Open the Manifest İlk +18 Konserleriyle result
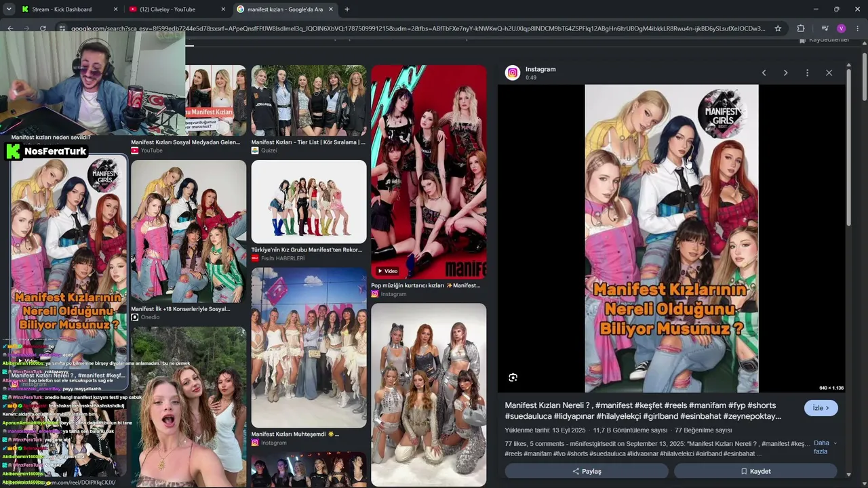868x488 pixels. pyautogui.click(x=180, y=309)
